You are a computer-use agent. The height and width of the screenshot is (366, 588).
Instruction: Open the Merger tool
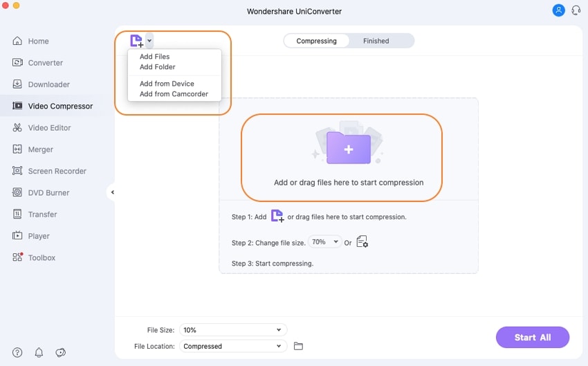point(33,149)
